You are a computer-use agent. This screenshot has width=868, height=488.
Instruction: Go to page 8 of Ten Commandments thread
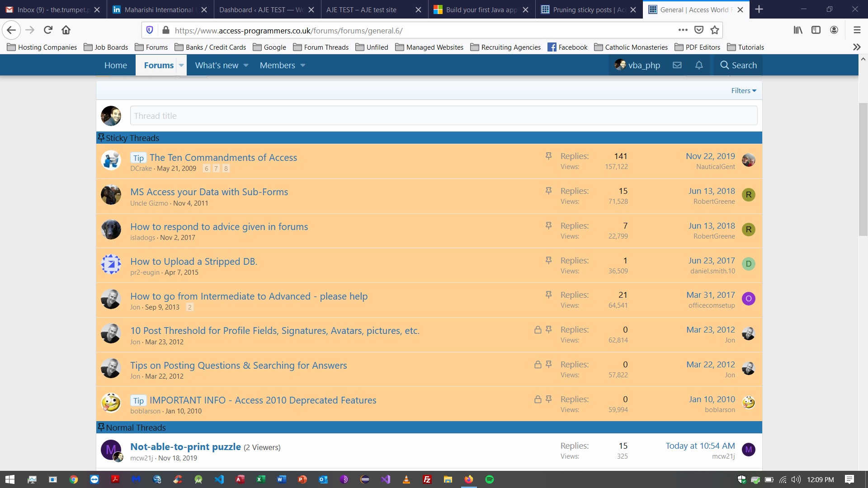coord(226,168)
